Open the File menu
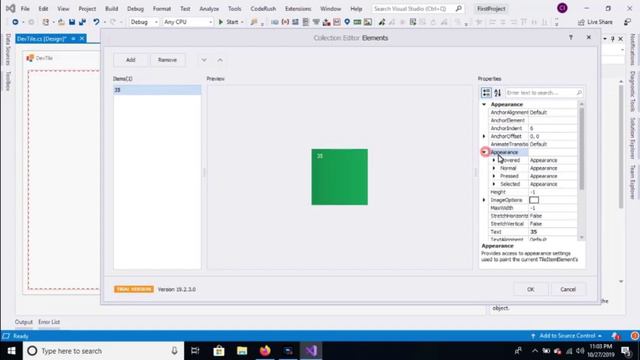640x360 pixels. point(25,9)
